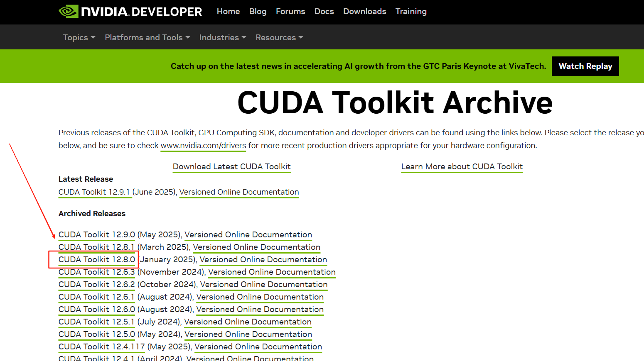
Task: Open Versioned Online Documentation for 12.9.1
Action: tap(239, 192)
